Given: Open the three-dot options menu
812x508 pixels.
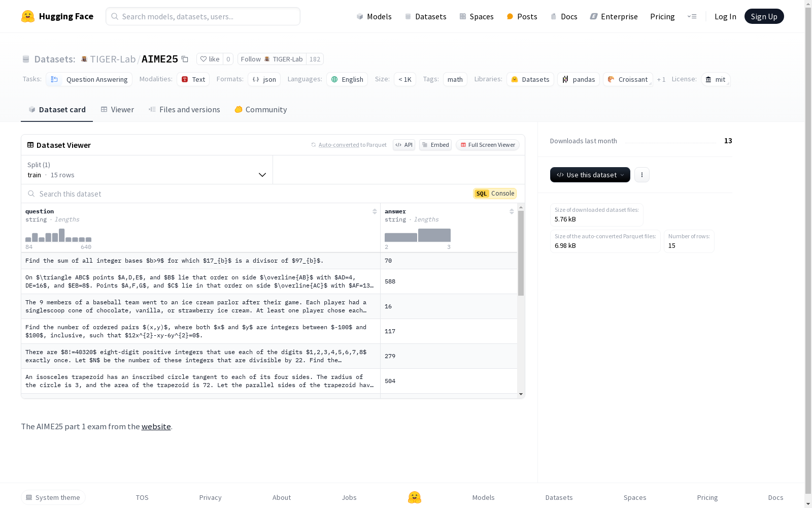Looking at the screenshot, I should click(x=642, y=175).
